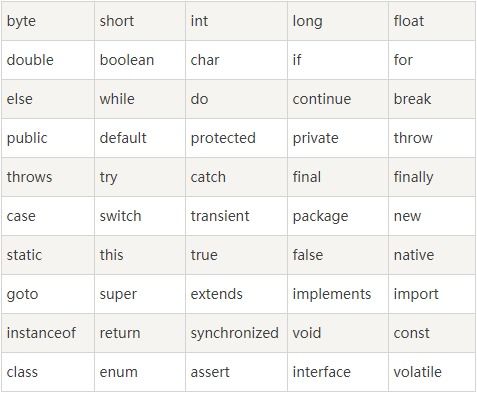The height and width of the screenshot is (393, 477).
Task: Click the 'float' keyword
Action: (409, 21)
